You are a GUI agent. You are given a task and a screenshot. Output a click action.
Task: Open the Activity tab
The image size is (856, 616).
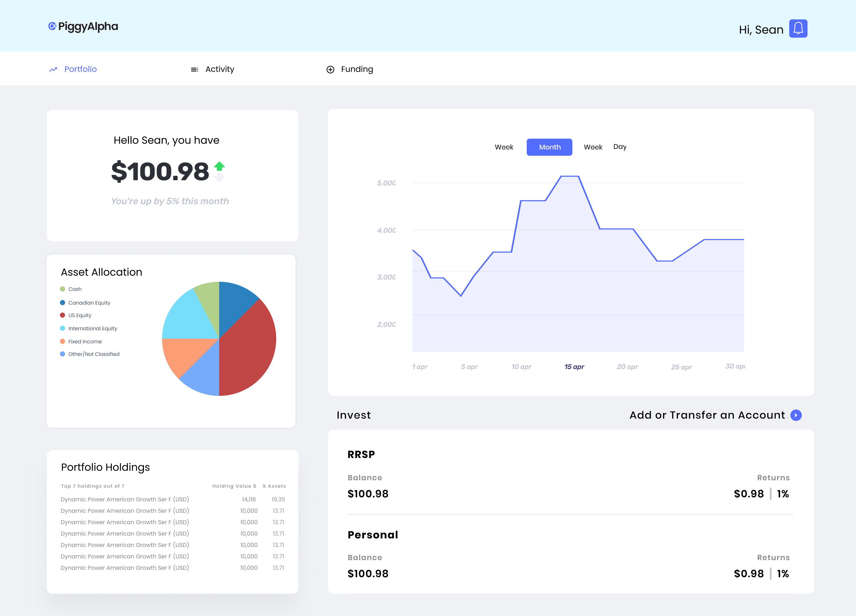point(220,69)
